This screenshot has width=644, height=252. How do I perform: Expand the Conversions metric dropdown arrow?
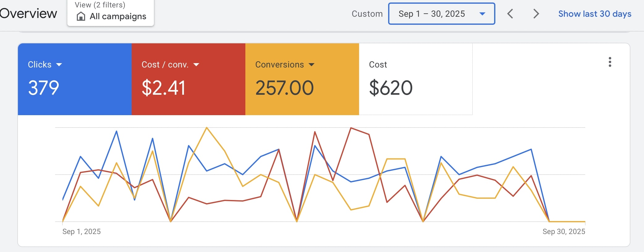[311, 65]
